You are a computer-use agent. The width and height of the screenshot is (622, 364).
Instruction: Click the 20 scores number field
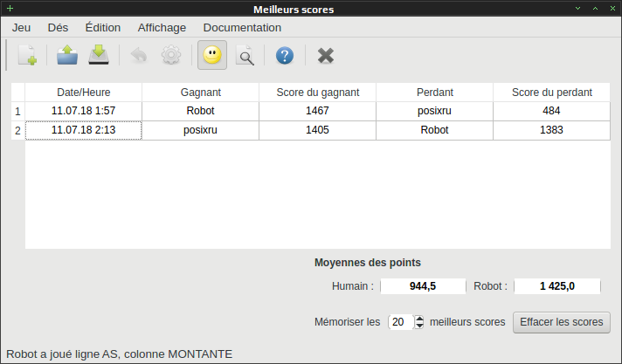(x=401, y=322)
